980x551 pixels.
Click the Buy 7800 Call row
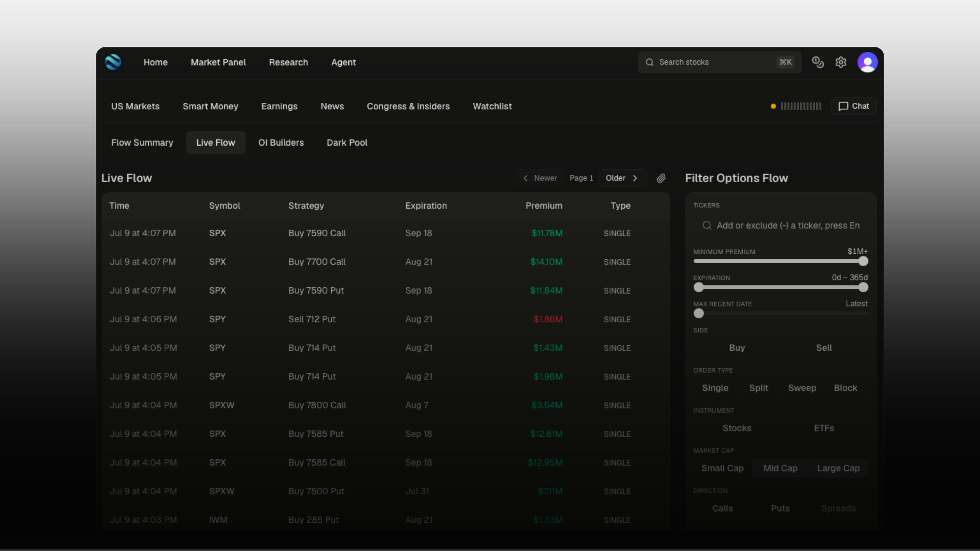click(385, 405)
